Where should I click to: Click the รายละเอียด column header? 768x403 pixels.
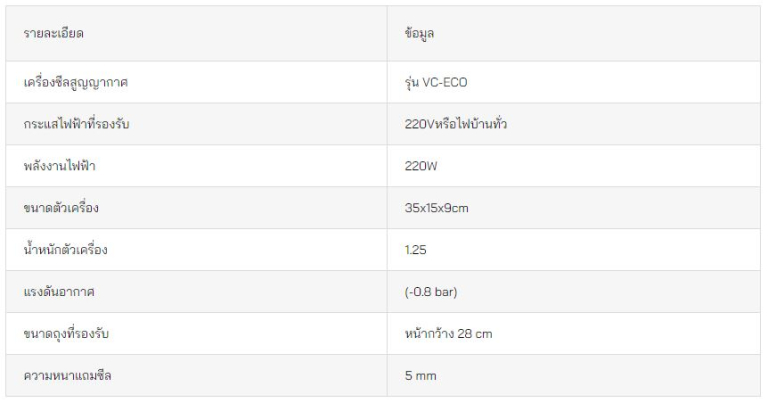click(53, 33)
